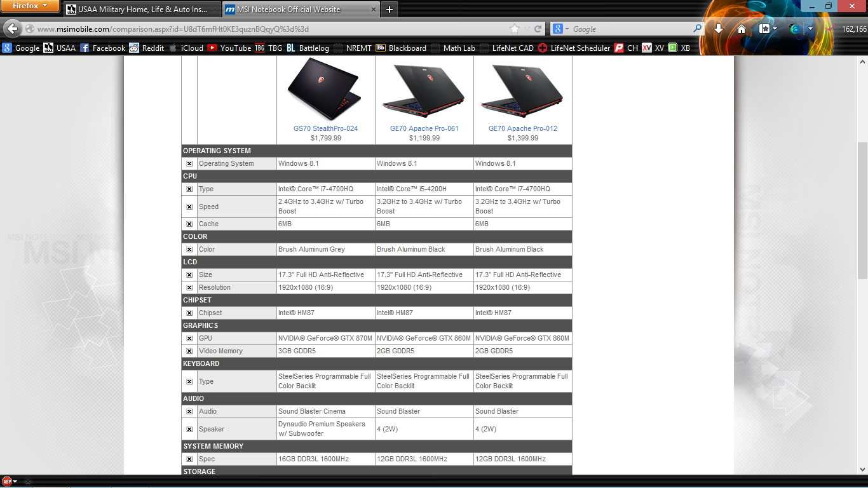
Task: Click the GE70 Apache Pro-061 laptop image
Action: point(423,91)
